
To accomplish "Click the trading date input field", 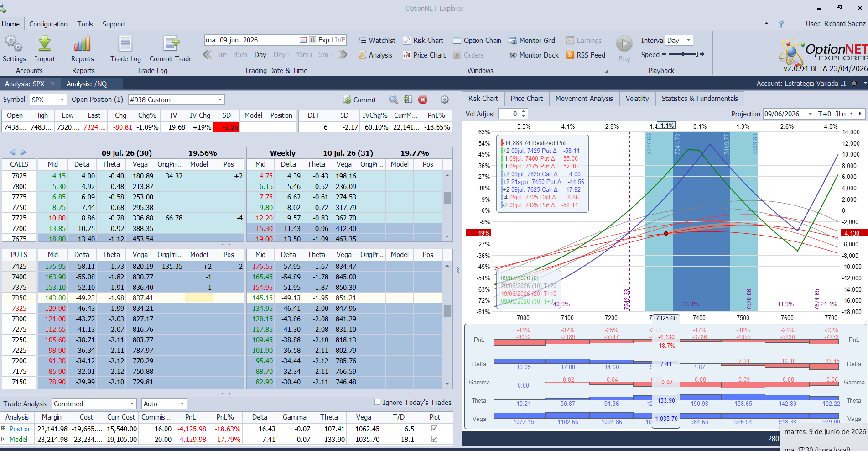I will click(x=251, y=40).
